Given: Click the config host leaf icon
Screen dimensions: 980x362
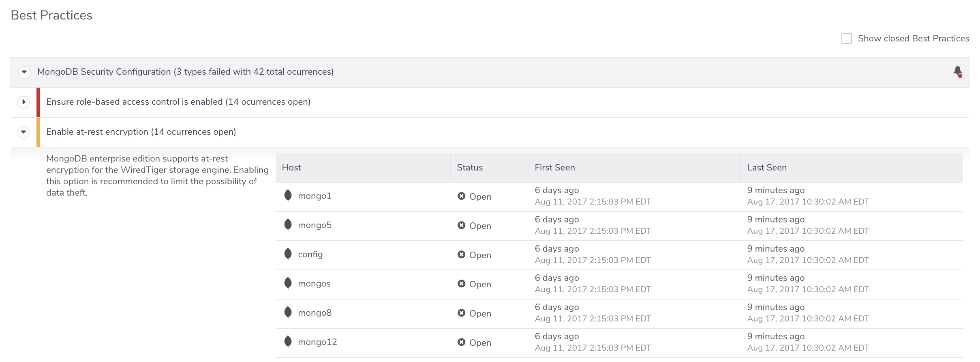Looking at the screenshot, I should (288, 254).
